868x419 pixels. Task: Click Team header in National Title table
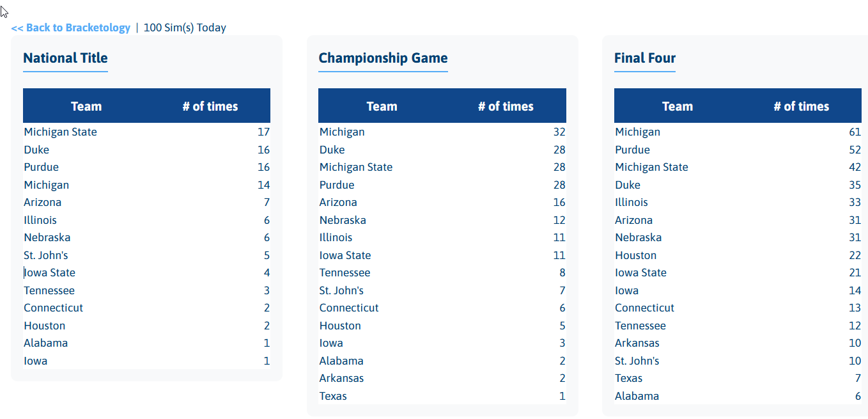point(86,107)
